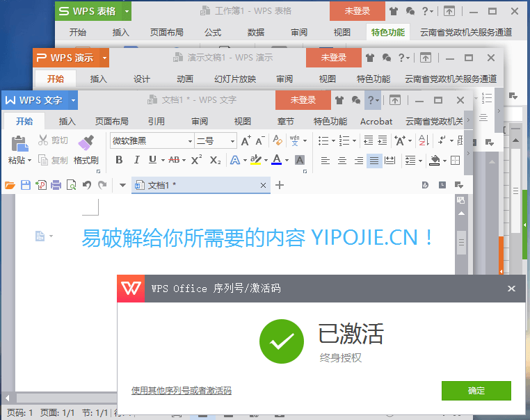Export to PDF icon
The width and height of the screenshot is (530, 420).
pos(41,185)
